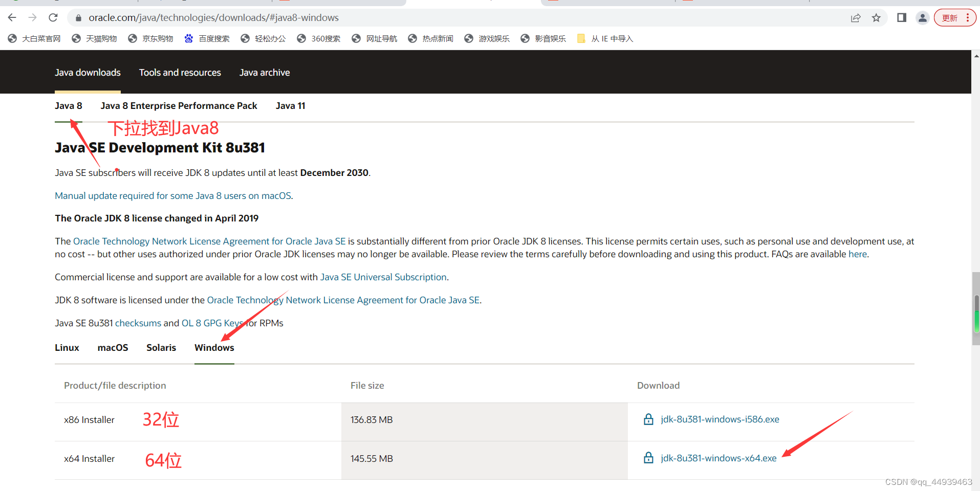Open 大白菜官网 bookmark

click(34, 39)
